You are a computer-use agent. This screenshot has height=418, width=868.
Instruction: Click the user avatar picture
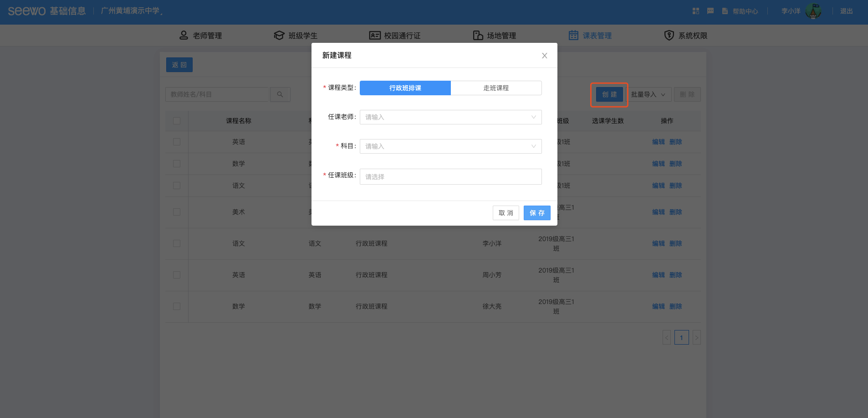coord(813,11)
